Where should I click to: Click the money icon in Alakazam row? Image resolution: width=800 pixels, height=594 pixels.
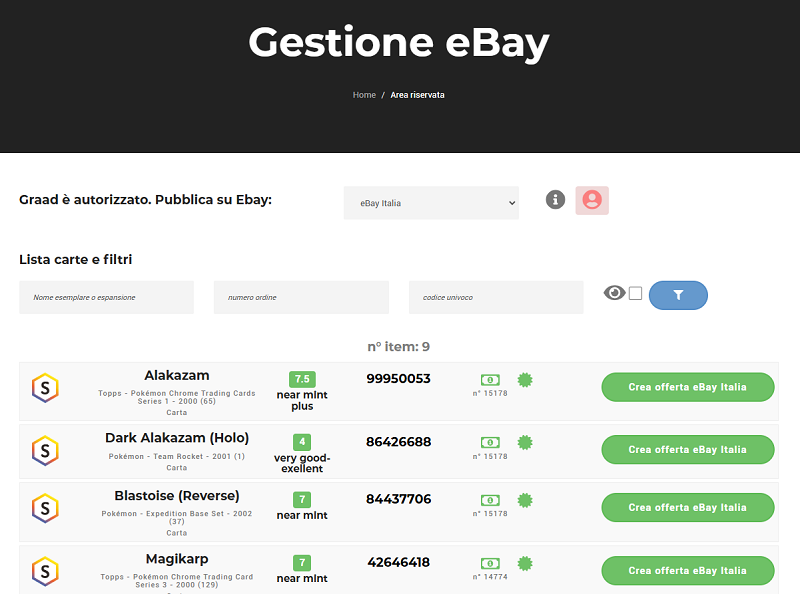490,380
